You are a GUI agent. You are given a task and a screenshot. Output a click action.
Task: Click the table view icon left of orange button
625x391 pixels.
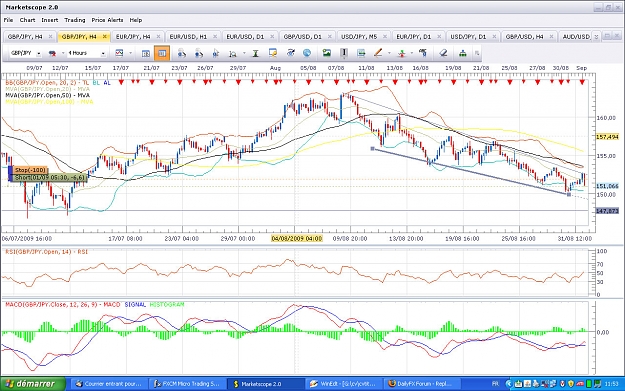point(145,53)
